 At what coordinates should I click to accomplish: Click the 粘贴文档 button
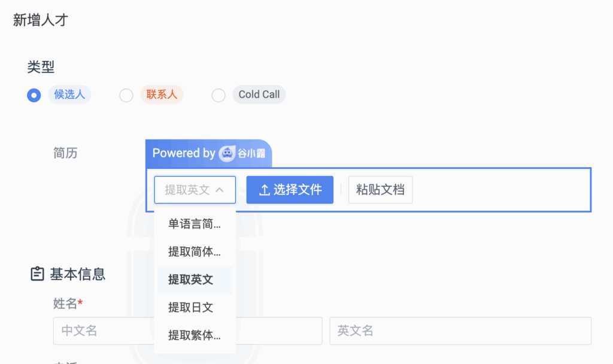pos(380,190)
